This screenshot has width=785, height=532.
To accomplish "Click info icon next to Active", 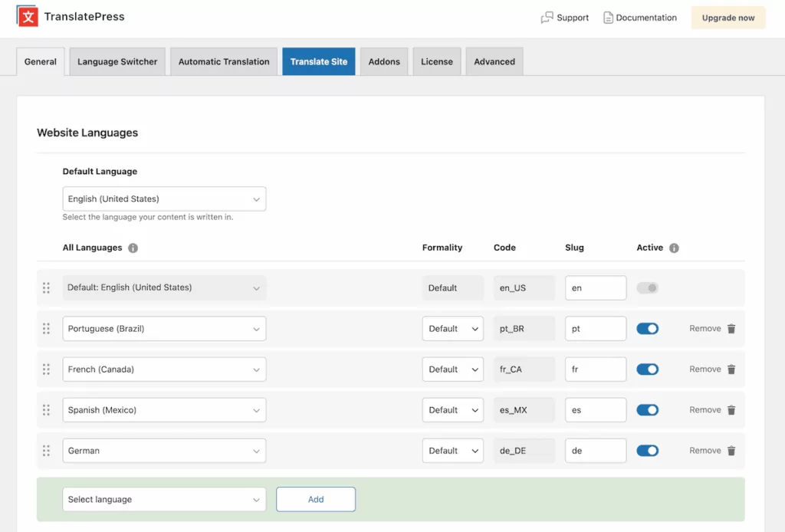I will pyautogui.click(x=674, y=248).
